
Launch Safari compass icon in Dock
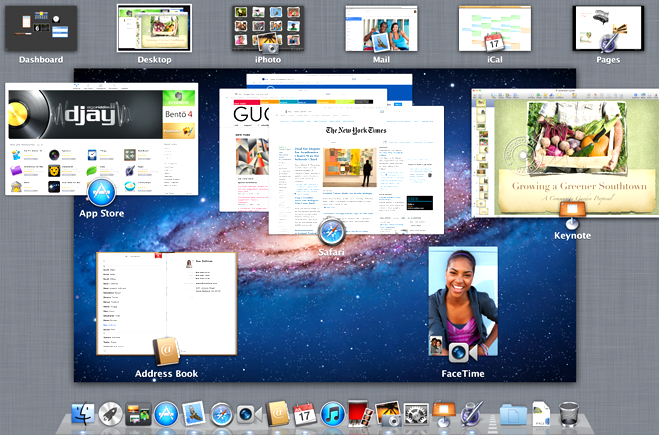[x=221, y=414]
